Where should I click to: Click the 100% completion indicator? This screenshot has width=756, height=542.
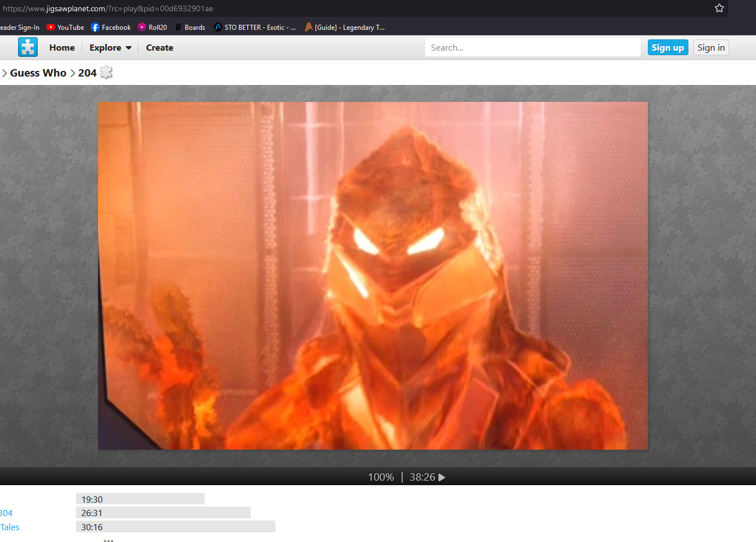point(381,477)
